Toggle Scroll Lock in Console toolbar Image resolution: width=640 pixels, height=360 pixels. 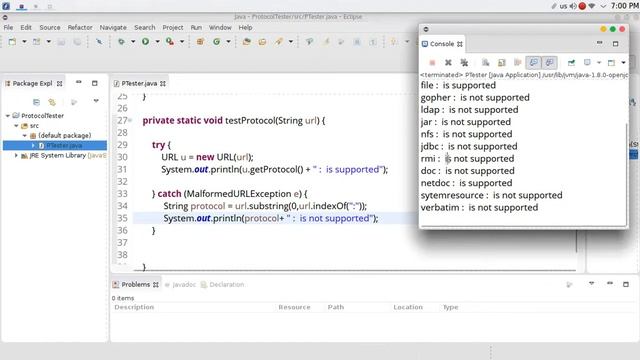[502, 62]
